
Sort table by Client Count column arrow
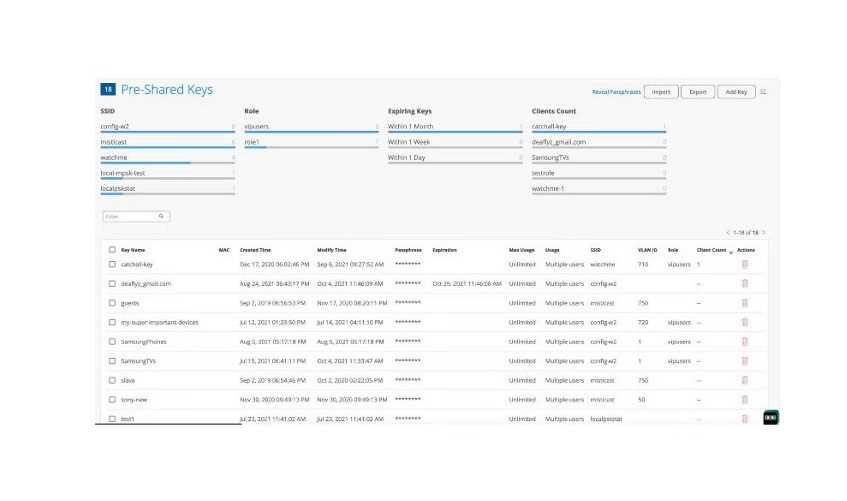click(x=731, y=251)
